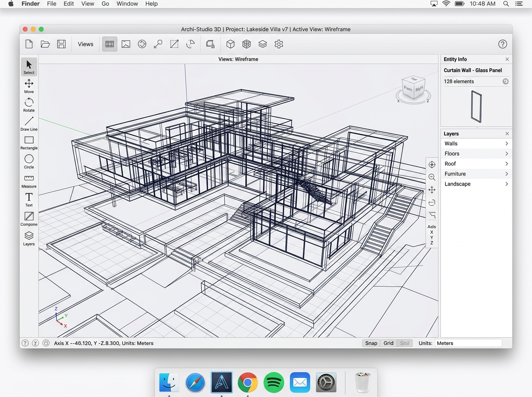Select the wireframe cube icon in toolbar
532x397 pixels.
pos(246,44)
